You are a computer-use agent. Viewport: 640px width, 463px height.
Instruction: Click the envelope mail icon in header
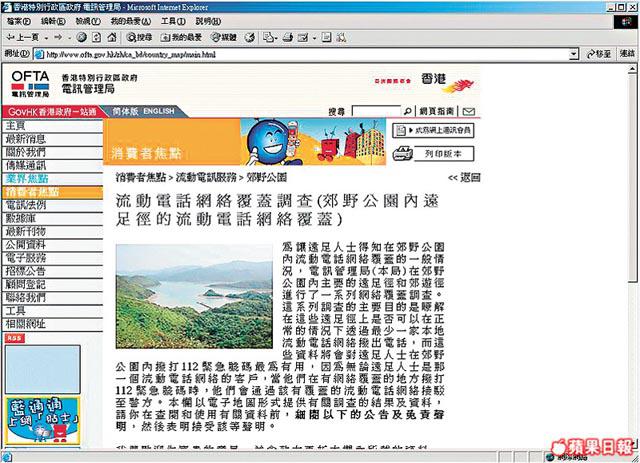pos(468,111)
